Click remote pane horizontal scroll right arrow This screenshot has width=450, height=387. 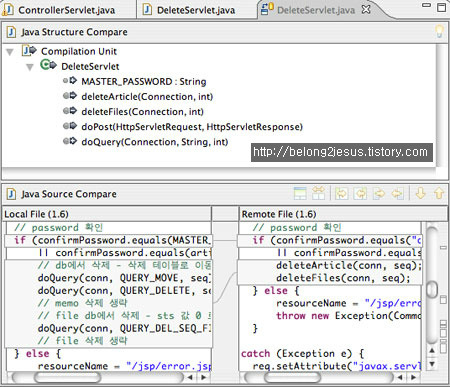(413, 377)
